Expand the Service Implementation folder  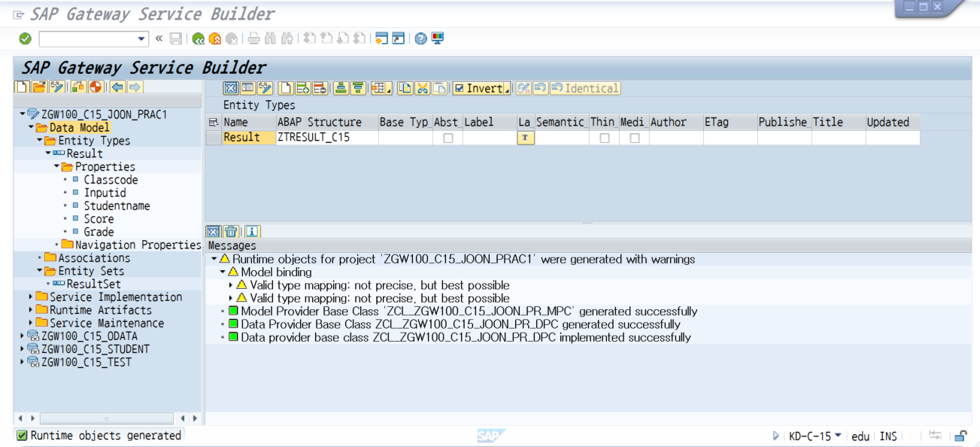[x=31, y=297]
